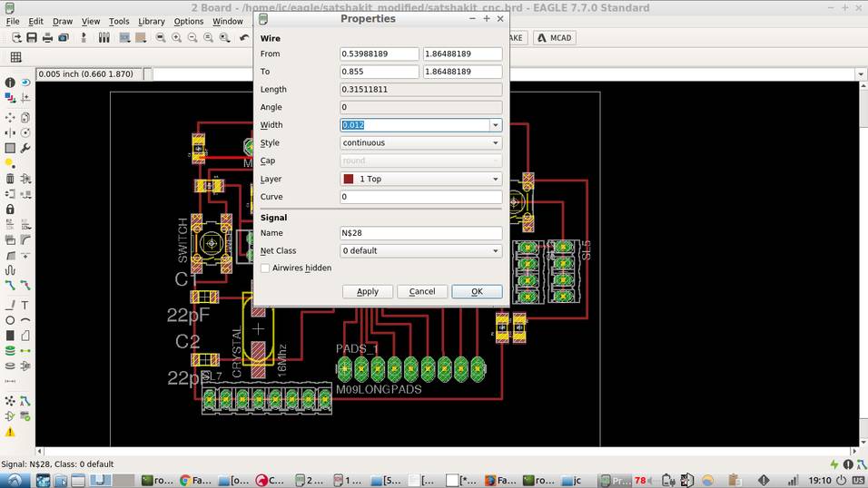Select the Change (wrench) tool
The height and width of the screenshot is (488, 868).
click(x=25, y=148)
